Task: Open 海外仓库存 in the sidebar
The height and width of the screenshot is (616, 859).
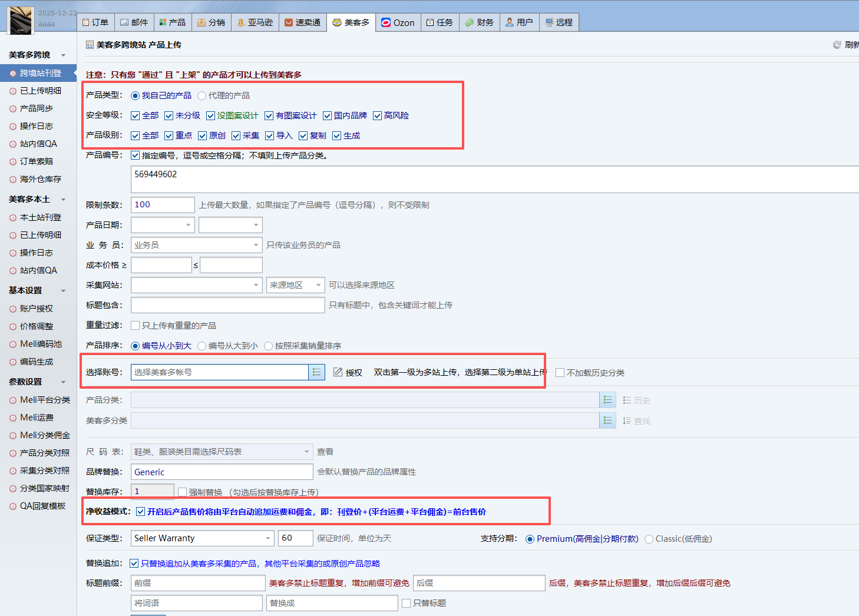Action: tap(40, 179)
